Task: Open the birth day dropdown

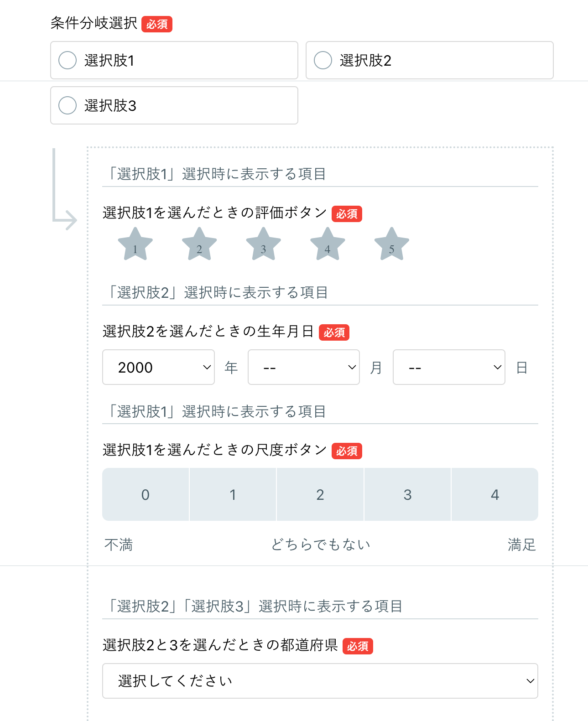Action: coord(449,367)
